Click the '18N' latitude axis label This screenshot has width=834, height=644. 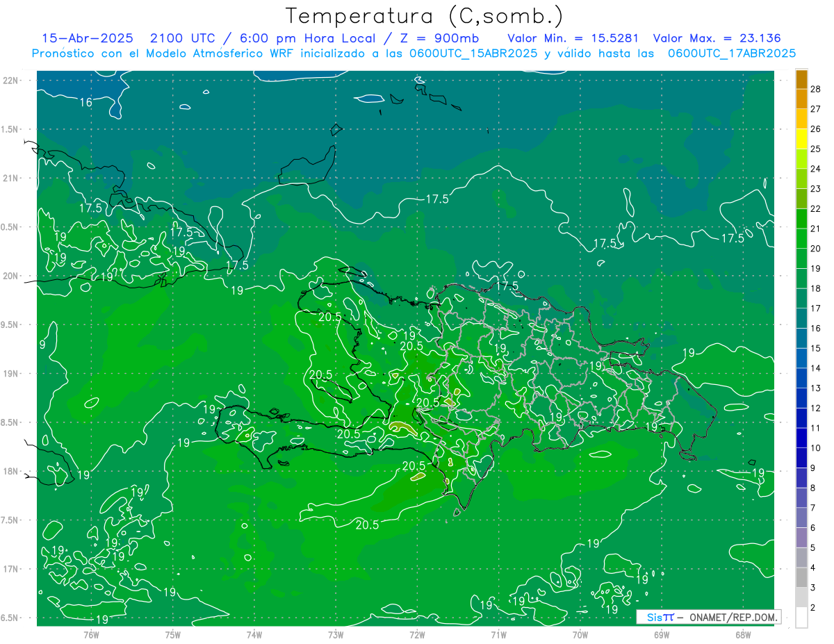click(12, 471)
